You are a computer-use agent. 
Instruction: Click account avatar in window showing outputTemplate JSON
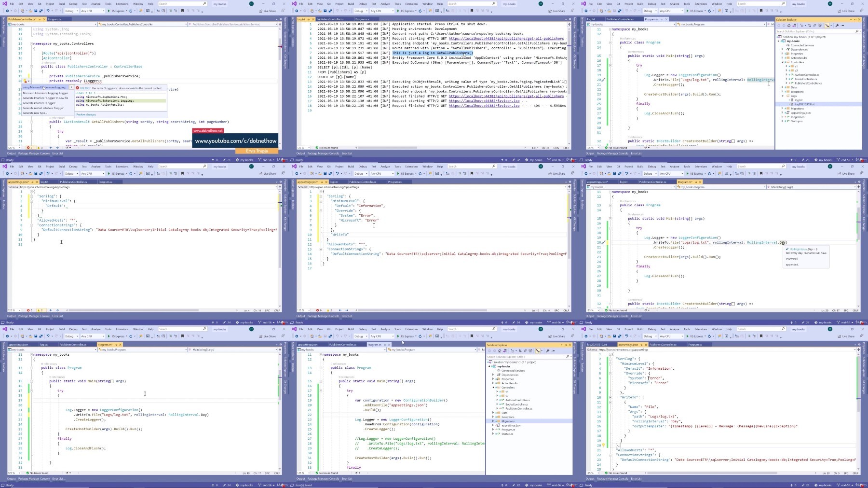830,329
